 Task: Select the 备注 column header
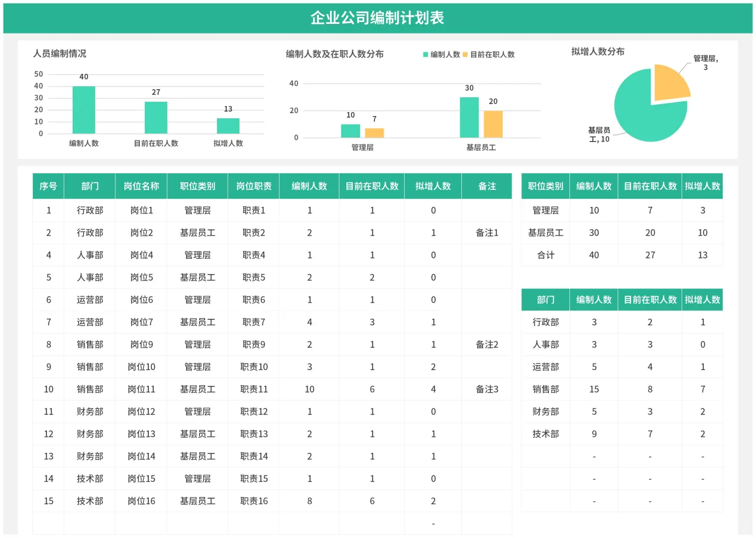click(487, 186)
